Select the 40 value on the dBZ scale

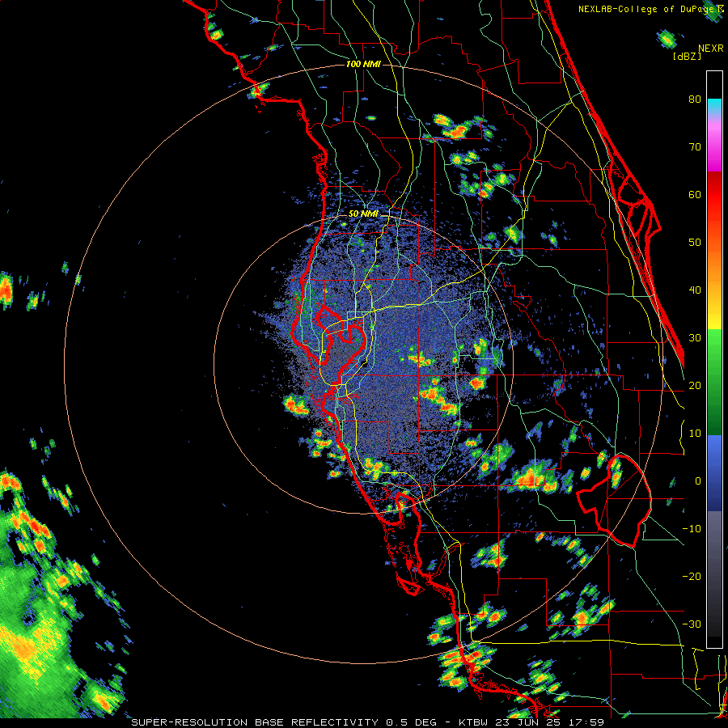pyautogui.click(x=695, y=290)
